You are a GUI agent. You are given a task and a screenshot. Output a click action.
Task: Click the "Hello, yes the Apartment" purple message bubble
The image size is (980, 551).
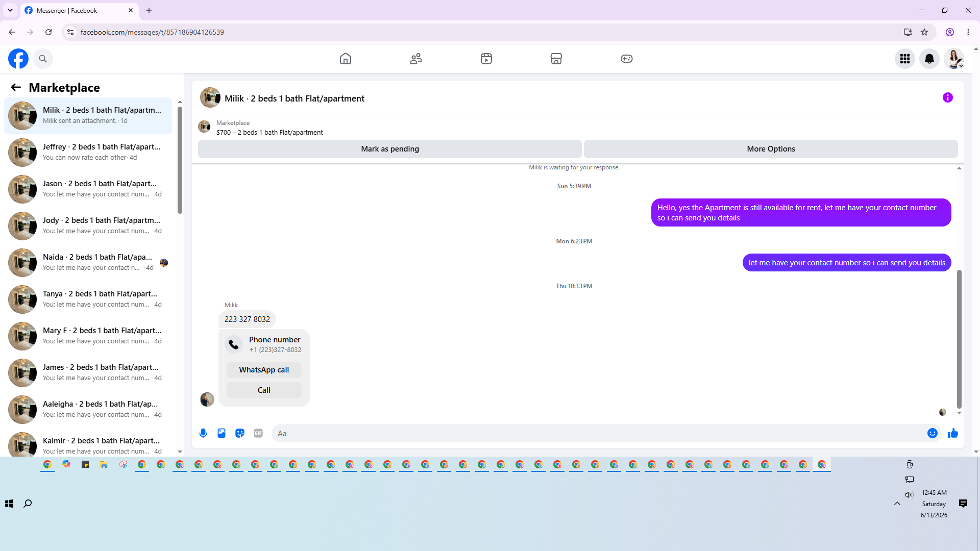click(x=801, y=213)
